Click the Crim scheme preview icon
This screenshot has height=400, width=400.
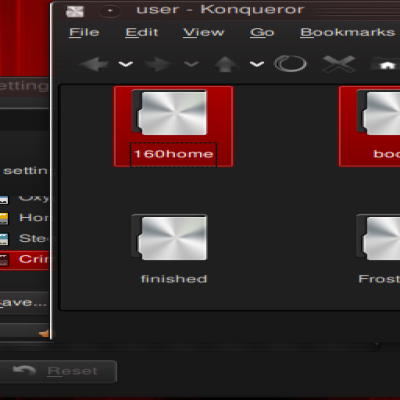[x=4, y=260]
